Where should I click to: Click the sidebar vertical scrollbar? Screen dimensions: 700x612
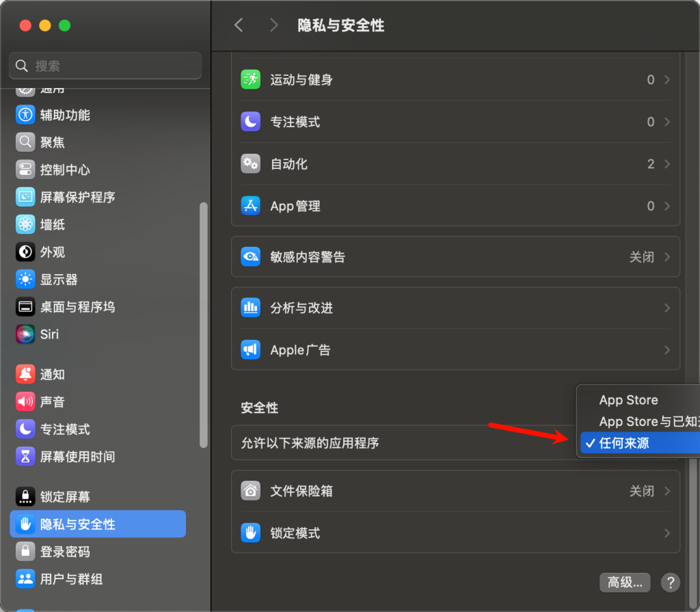[x=203, y=325]
